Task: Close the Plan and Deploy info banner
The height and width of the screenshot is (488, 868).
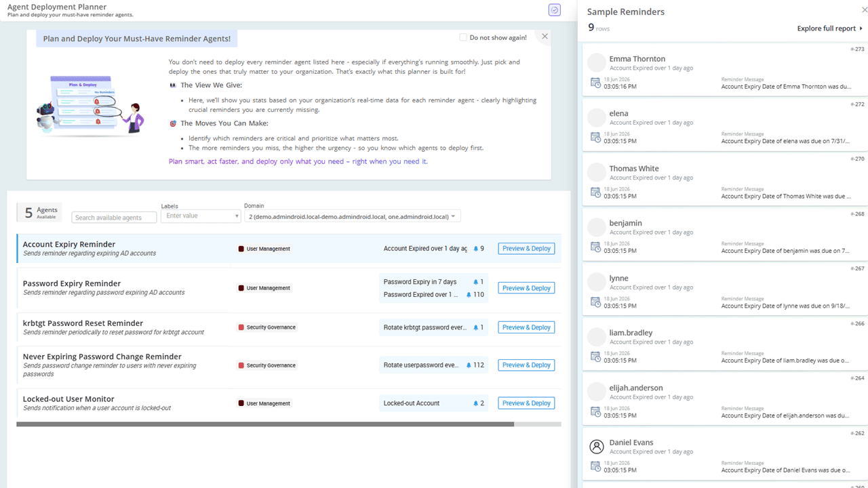Action: [x=545, y=37]
